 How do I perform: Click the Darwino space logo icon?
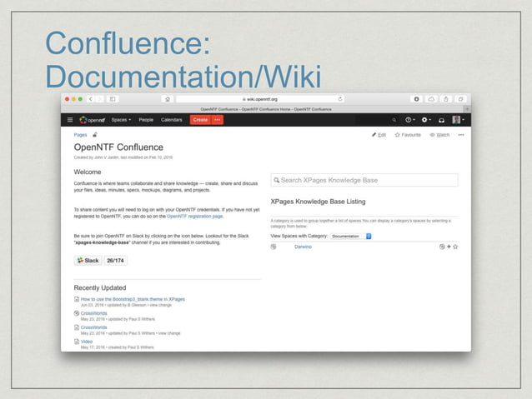[274, 247]
